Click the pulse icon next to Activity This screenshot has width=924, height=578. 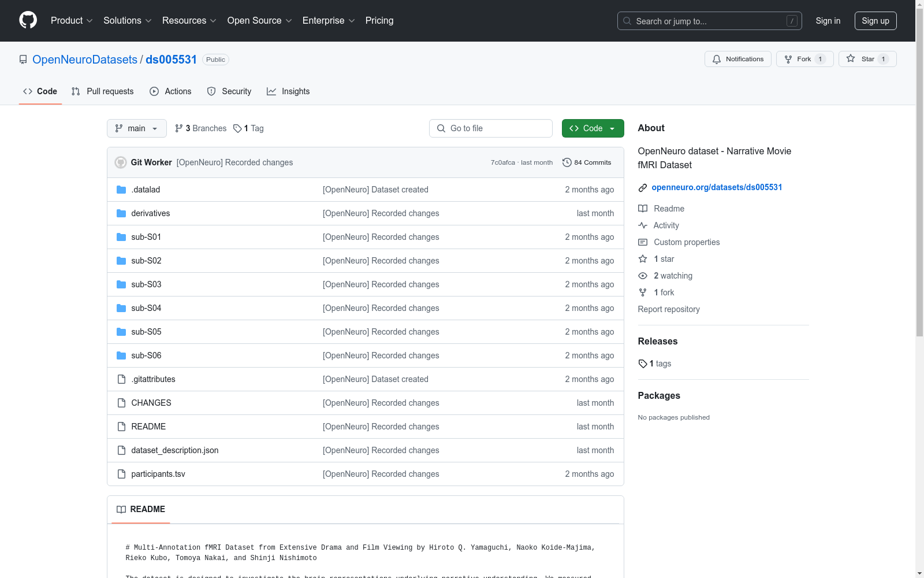click(x=643, y=225)
